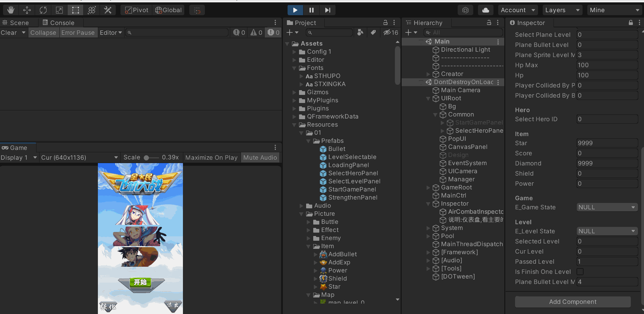Open Game view options menu

pos(275,147)
